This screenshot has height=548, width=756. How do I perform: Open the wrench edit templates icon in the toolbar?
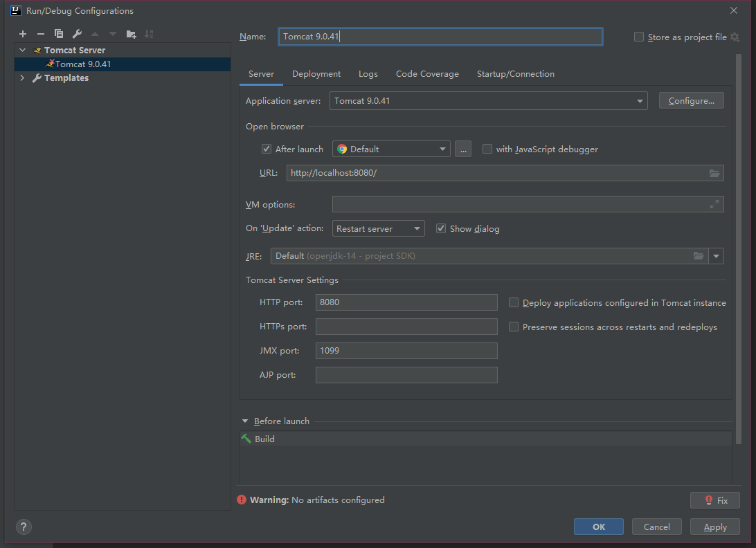77,34
